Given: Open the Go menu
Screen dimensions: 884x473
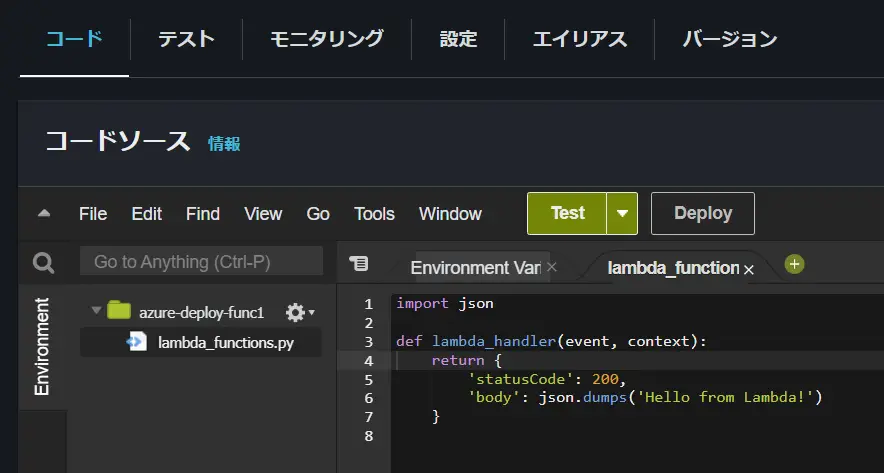Looking at the screenshot, I should (318, 214).
